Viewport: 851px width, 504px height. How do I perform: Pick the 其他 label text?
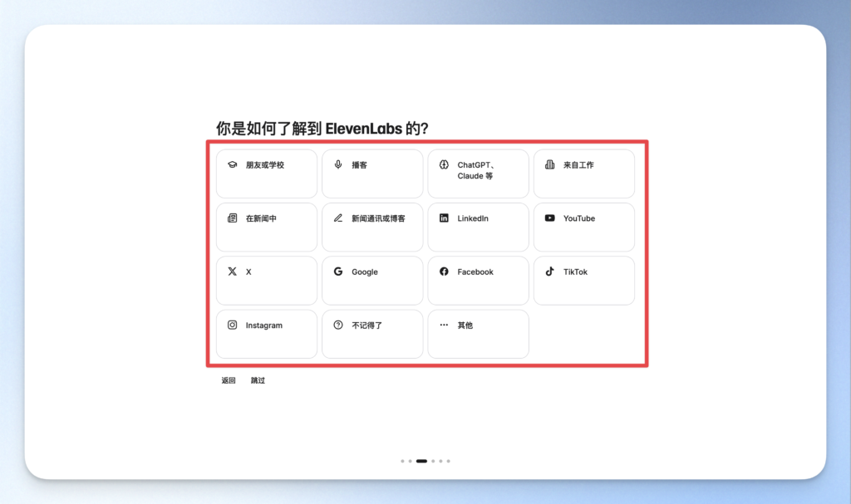[465, 325]
